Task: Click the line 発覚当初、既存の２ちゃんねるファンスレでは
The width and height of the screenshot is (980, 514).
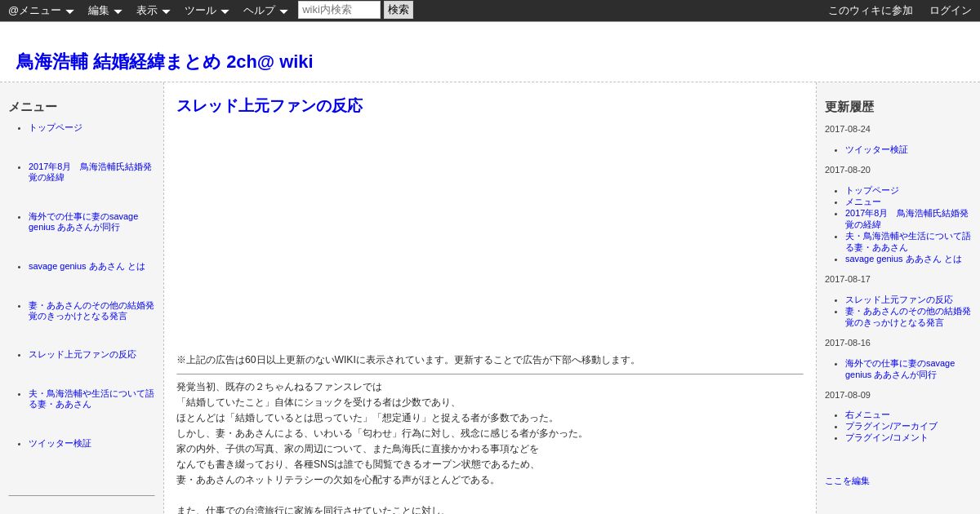Action: point(279,387)
